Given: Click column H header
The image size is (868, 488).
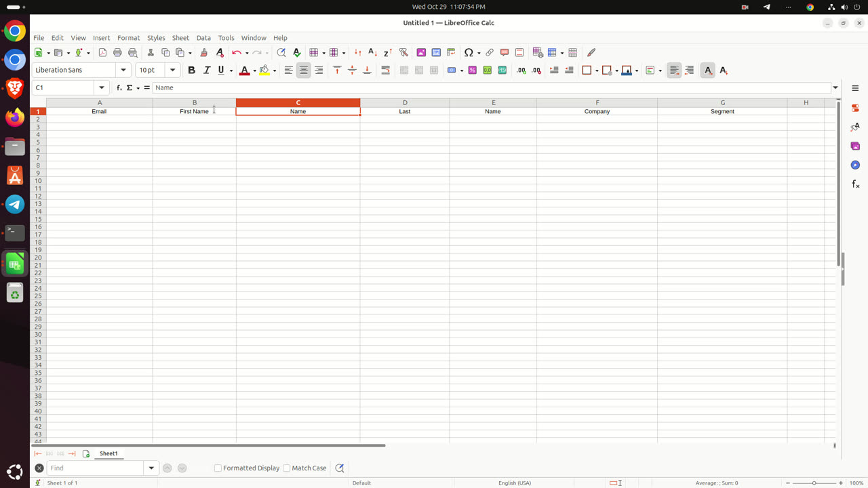Looking at the screenshot, I should pyautogui.click(x=806, y=102).
